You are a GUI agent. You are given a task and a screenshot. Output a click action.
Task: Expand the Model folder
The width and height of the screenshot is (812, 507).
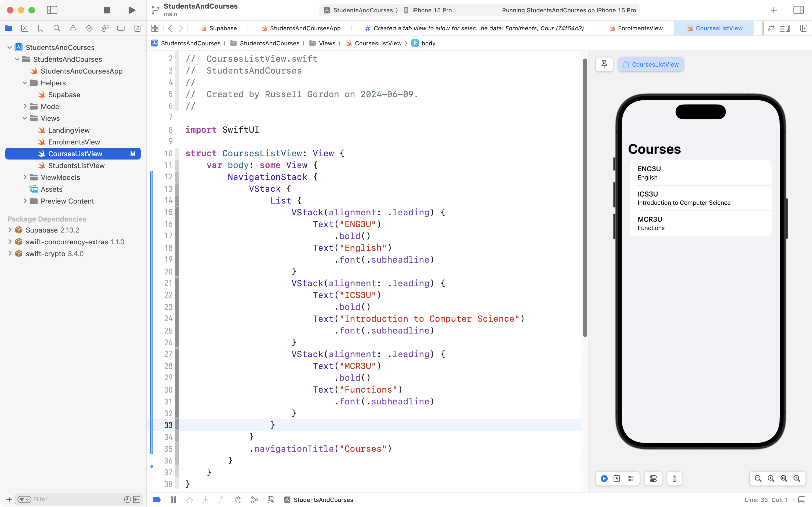(x=25, y=106)
